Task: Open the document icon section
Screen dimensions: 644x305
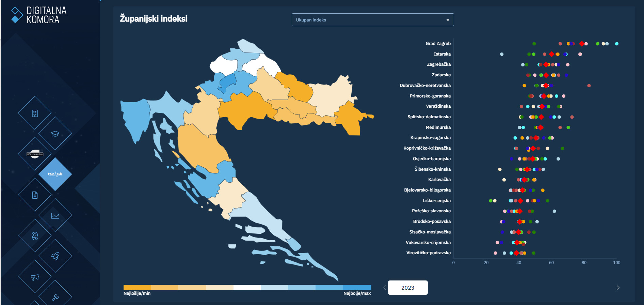Action: pos(35,195)
